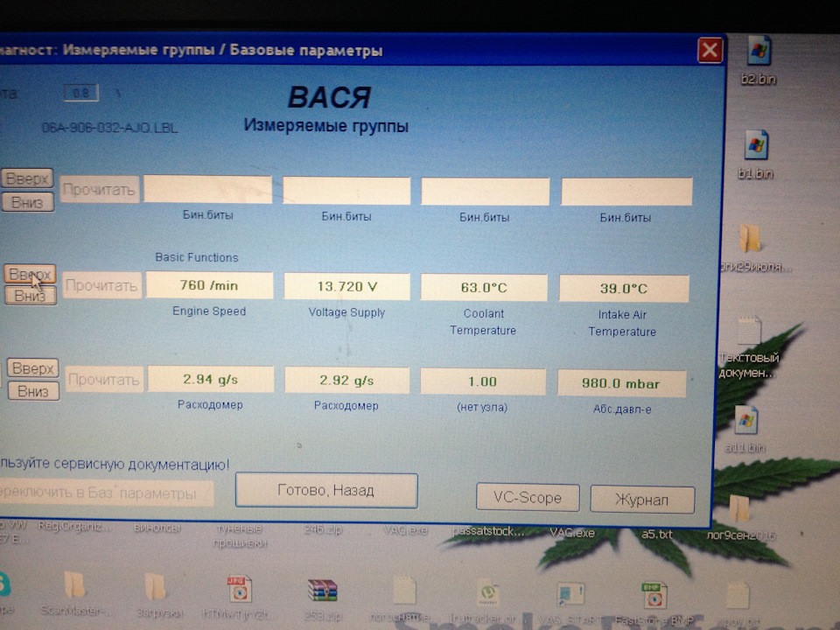
Task: Open VC-Scope
Action: (528, 498)
